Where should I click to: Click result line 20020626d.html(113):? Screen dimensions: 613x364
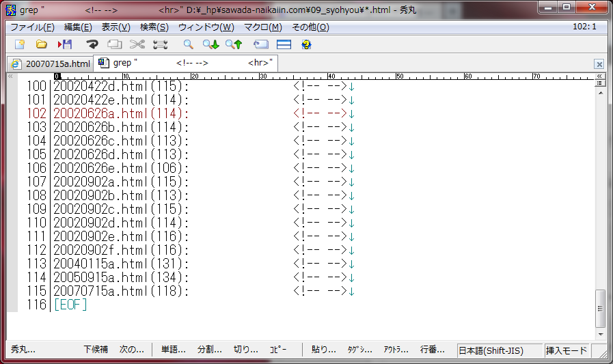coord(121,154)
